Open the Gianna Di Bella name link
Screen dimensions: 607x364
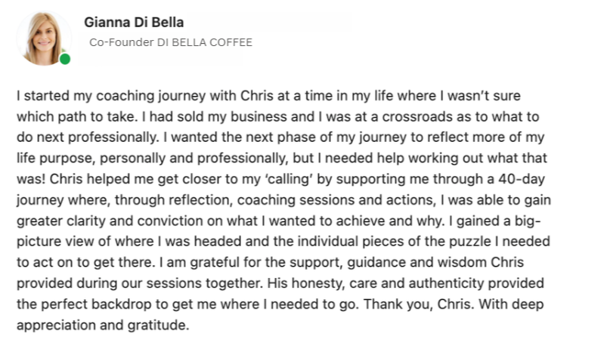pos(134,23)
